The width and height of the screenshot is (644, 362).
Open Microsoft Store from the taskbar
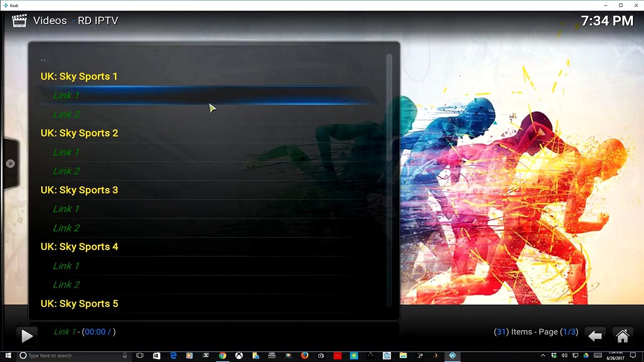[156, 355]
